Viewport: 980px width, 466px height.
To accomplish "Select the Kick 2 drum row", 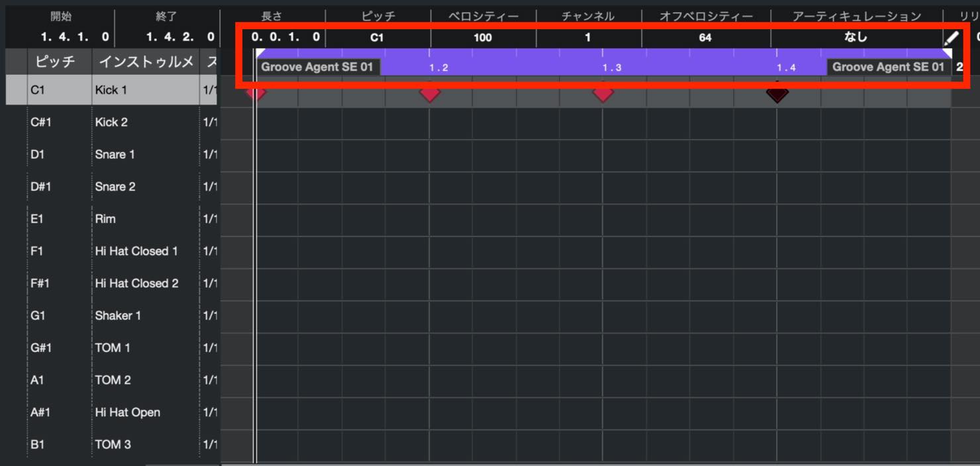I will click(x=113, y=122).
